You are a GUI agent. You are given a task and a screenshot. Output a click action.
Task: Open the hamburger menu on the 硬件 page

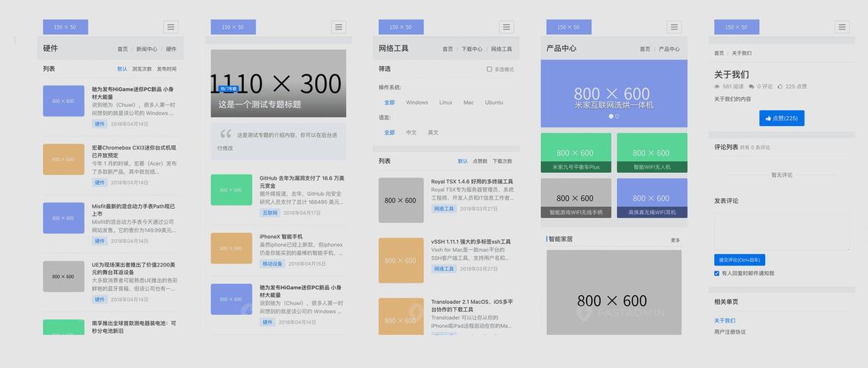click(171, 27)
